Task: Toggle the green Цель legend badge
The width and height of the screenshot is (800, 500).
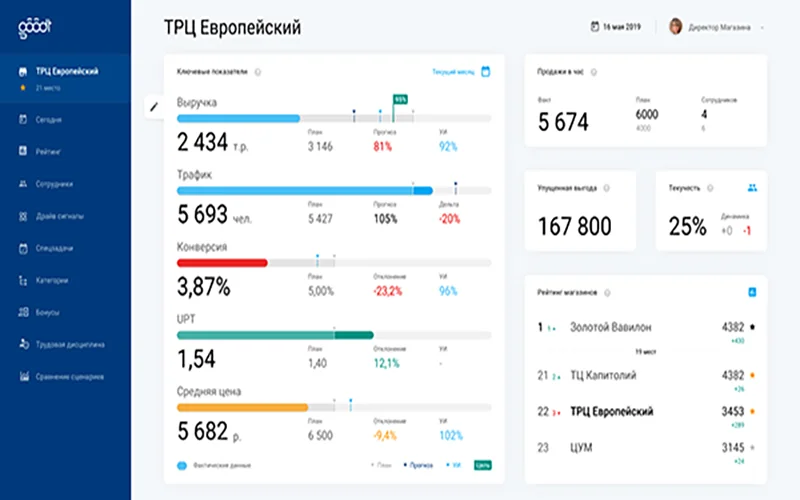Action: tap(482, 465)
